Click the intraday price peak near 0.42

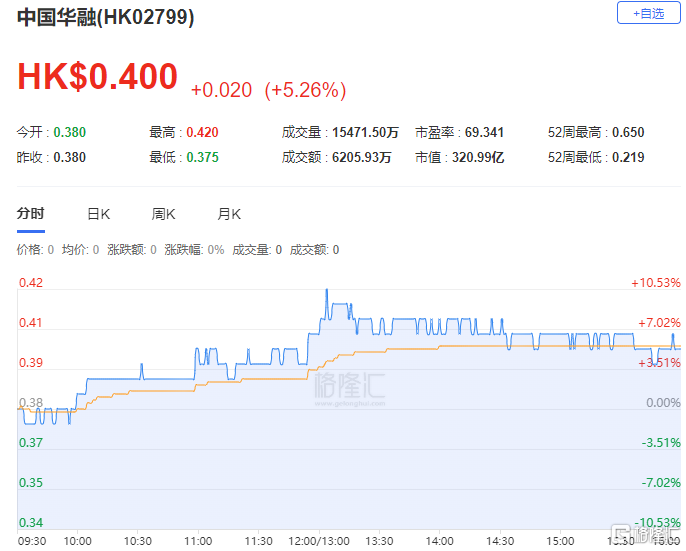pos(326,291)
